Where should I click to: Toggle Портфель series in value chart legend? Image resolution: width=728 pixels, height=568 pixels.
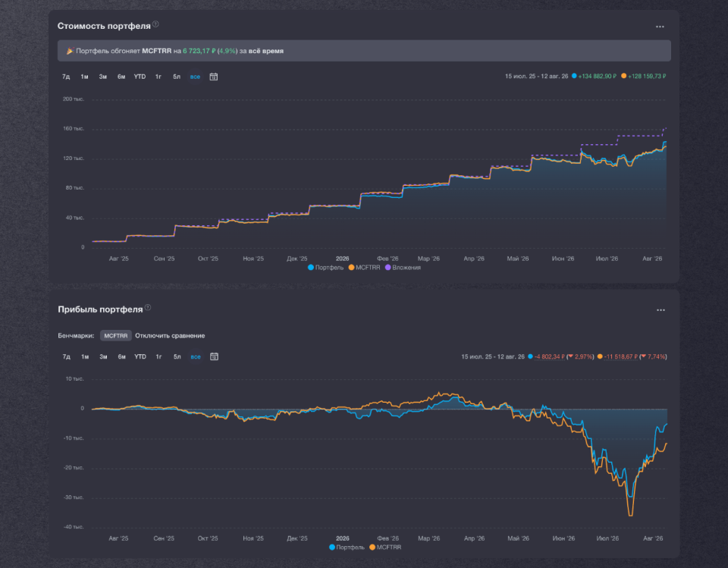[325, 268]
